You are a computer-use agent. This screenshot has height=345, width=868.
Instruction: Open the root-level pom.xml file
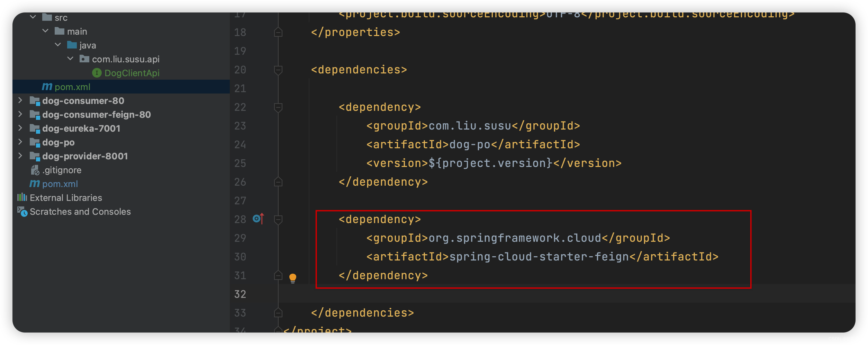tap(60, 184)
